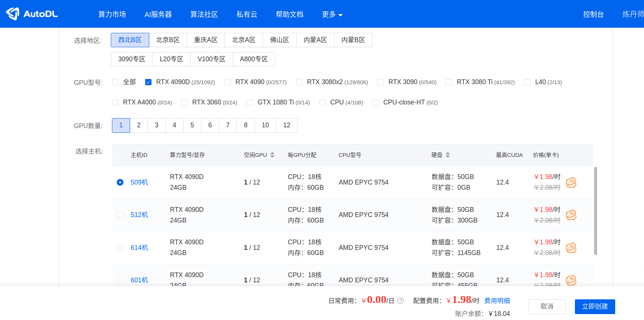
Task: Click discount coupon icon for host 512机
Action: tap(571, 215)
